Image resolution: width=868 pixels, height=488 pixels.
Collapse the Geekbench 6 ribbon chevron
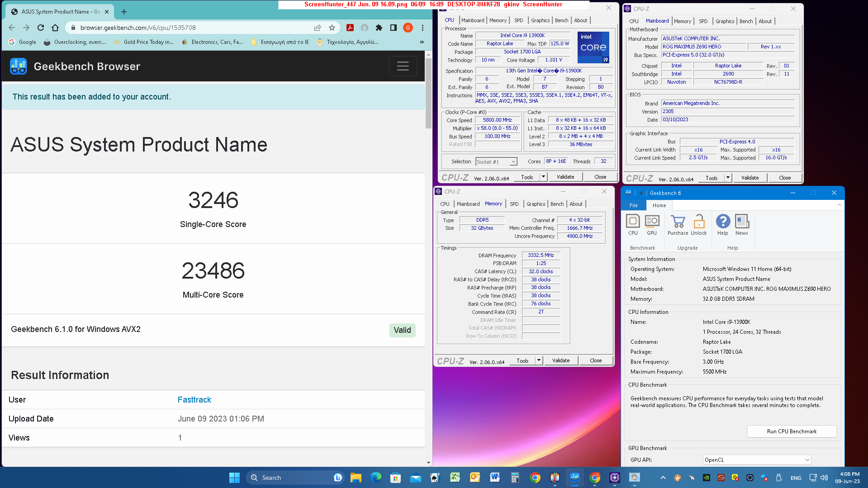click(x=840, y=205)
